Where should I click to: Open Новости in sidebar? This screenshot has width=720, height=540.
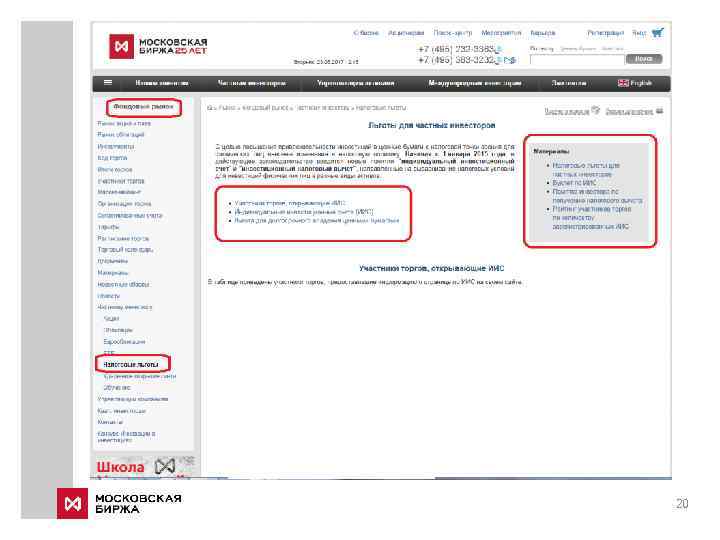click(108, 296)
